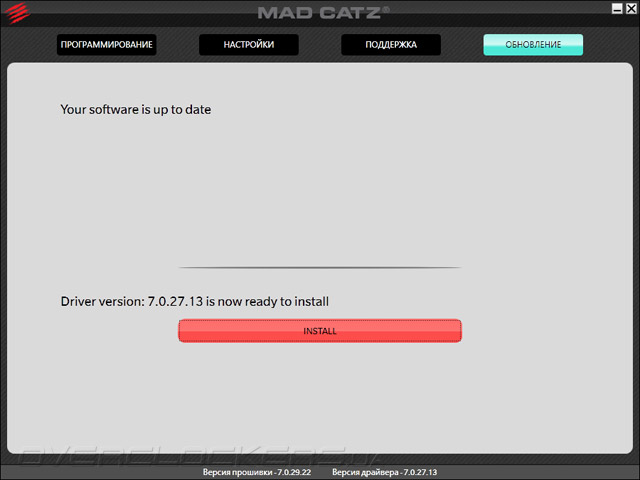This screenshot has height=480, width=640.
Task: Click 'Версия драйвера -7.0.27.13' in status bar
Action: (384, 472)
